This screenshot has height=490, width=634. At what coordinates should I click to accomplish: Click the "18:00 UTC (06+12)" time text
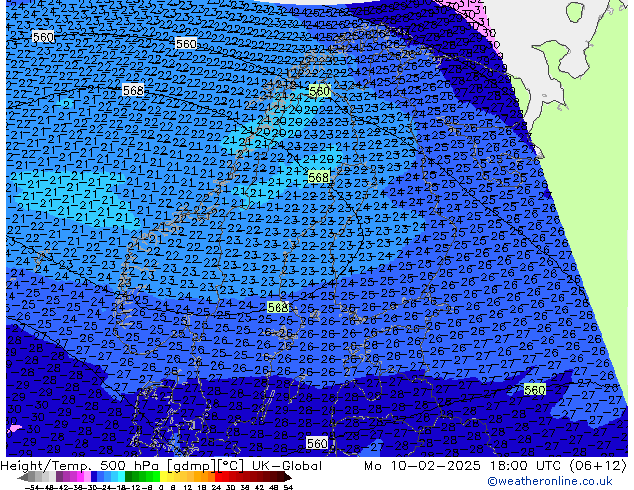558,466
